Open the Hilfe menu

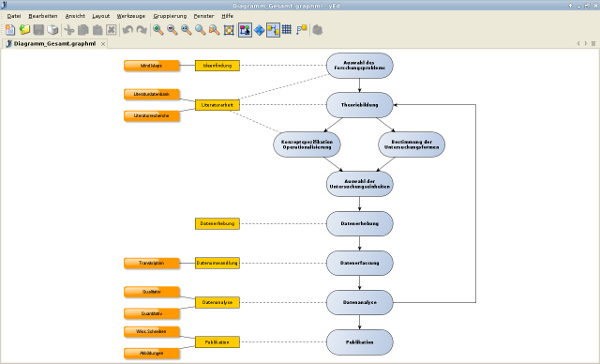pyautogui.click(x=227, y=16)
